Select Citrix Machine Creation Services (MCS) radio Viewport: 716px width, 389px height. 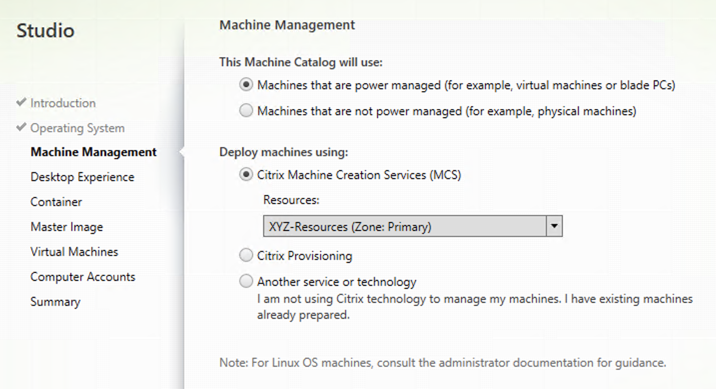[x=246, y=175]
